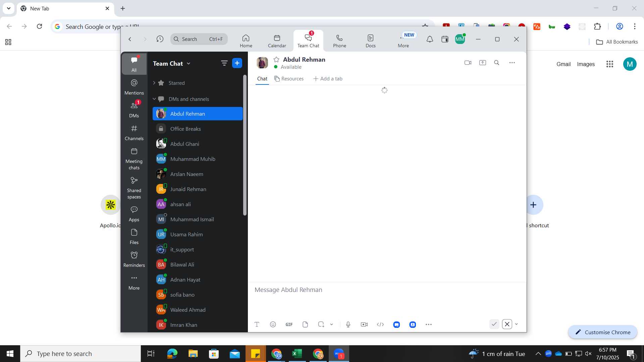Click Customise Chrome button
Viewport: 644px width, 362px height.
click(x=602, y=332)
